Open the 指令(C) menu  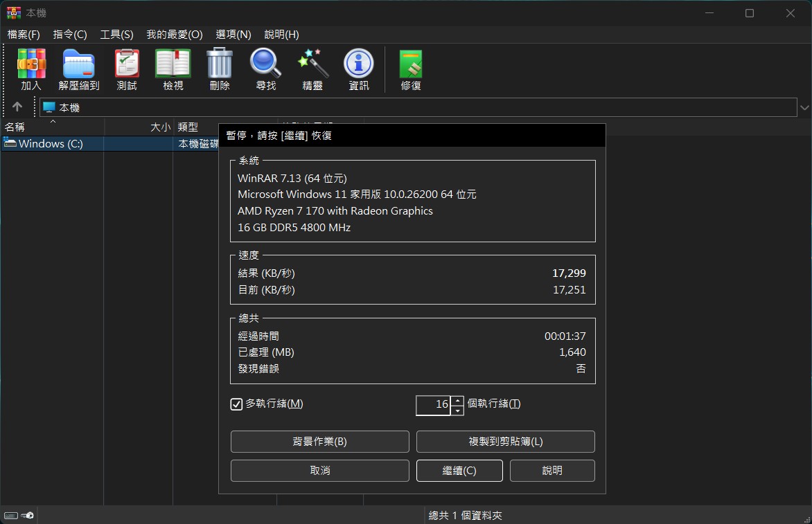pyautogui.click(x=70, y=34)
